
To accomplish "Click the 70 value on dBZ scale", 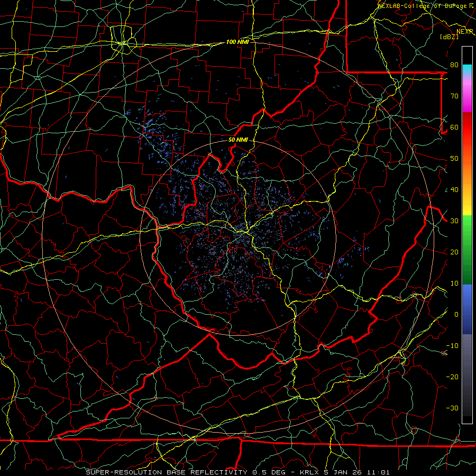I will point(454,96).
